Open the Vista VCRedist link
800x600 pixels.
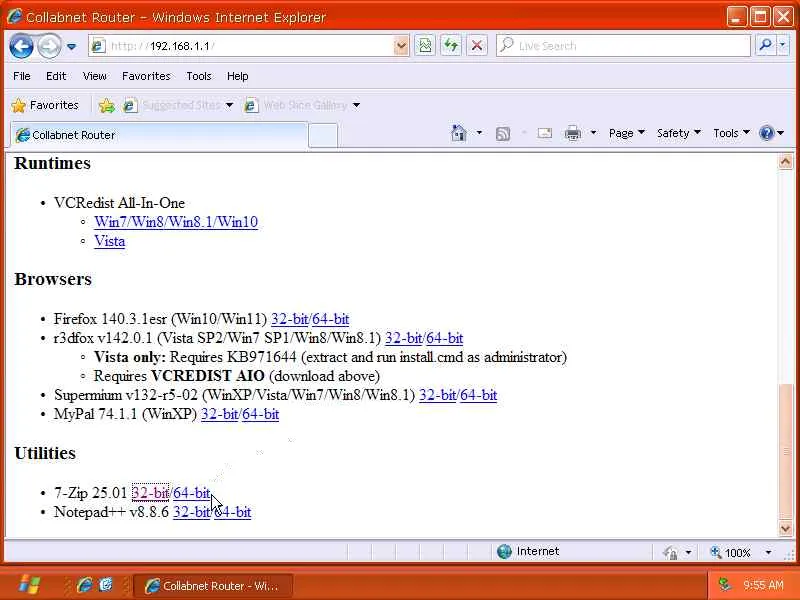(110, 241)
